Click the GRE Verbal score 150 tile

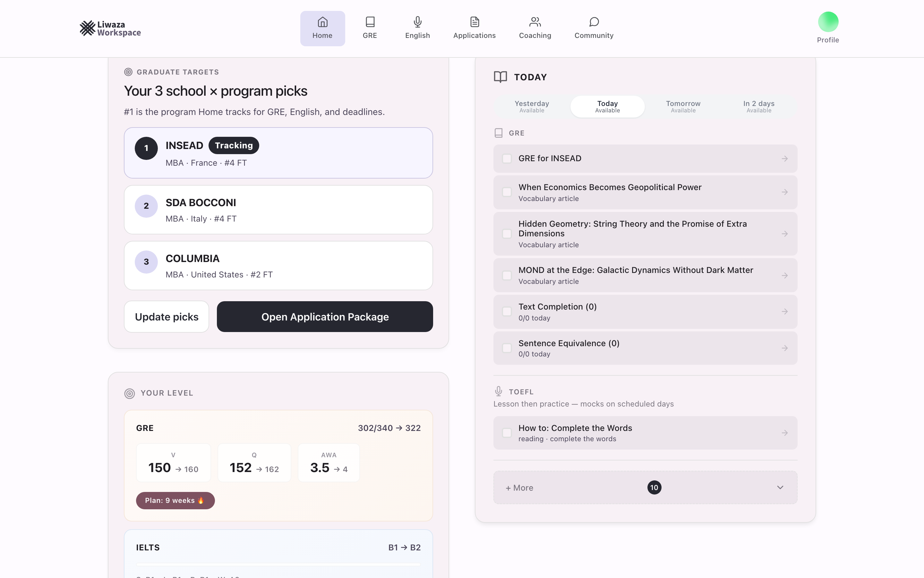pyautogui.click(x=173, y=462)
